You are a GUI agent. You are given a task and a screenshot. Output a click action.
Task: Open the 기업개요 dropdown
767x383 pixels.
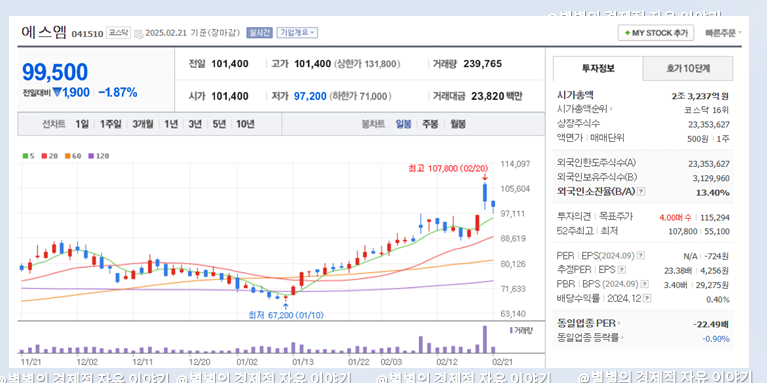tap(297, 33)
